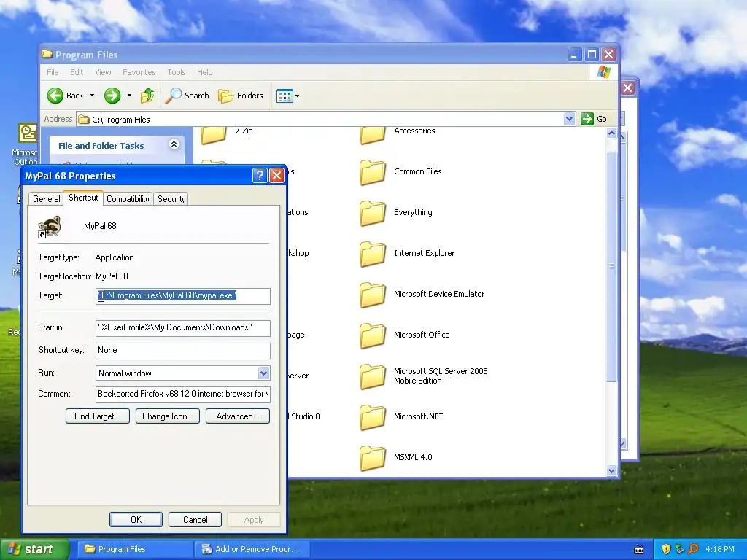Click the green Go arrow button
This screenshot has width=747, height=560.
pos(587,119)
